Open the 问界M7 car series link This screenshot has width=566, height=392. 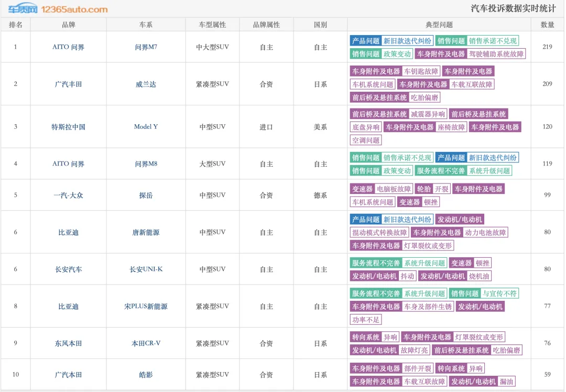(146, 47)
